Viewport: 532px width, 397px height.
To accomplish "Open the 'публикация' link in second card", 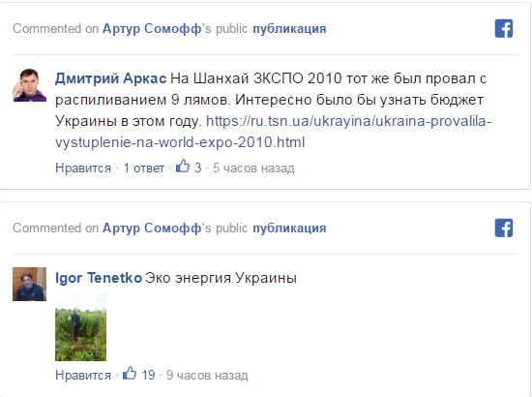I will [289, 229].
